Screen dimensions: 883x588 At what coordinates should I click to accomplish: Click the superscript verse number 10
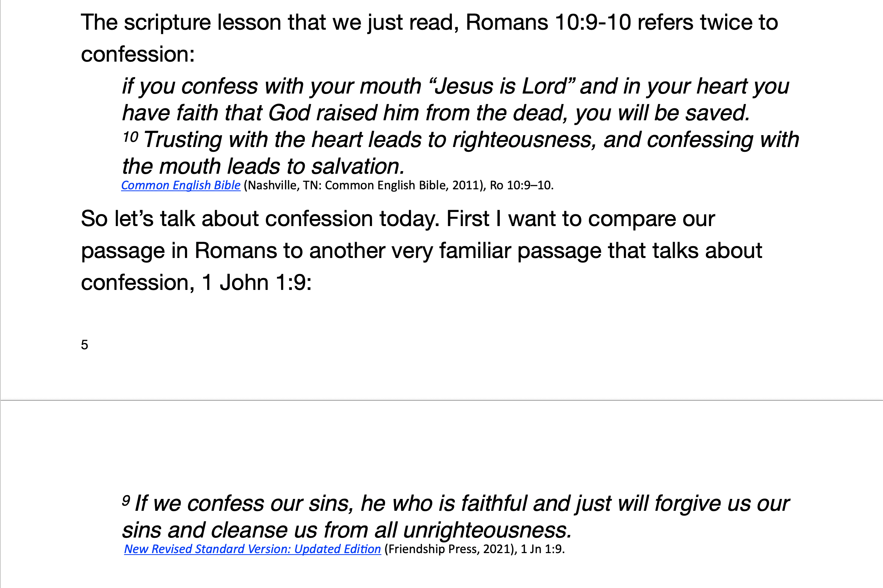131,137
